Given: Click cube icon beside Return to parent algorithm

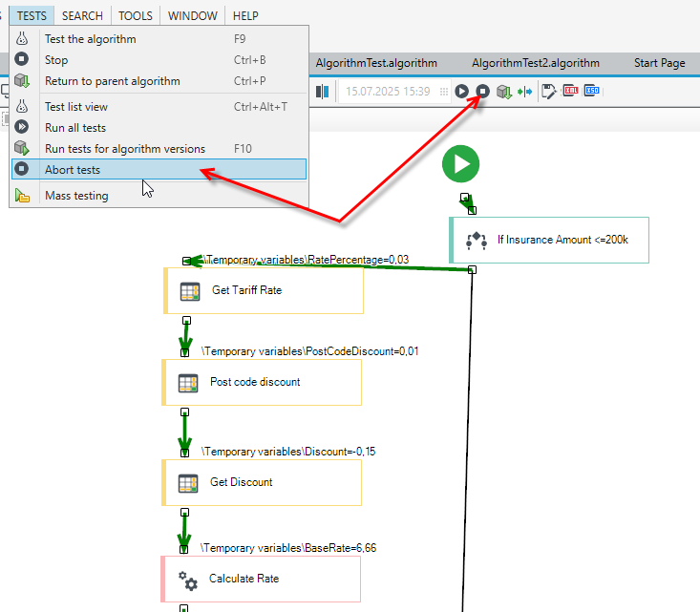Looking at the screenshot, I should click(x=22, y=81).
